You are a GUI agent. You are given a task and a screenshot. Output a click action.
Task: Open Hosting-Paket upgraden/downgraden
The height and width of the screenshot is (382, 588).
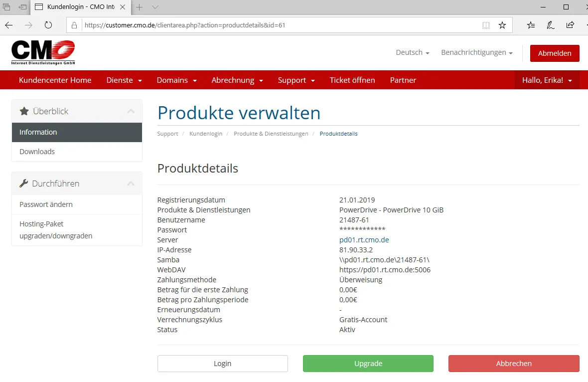[77, 230]
